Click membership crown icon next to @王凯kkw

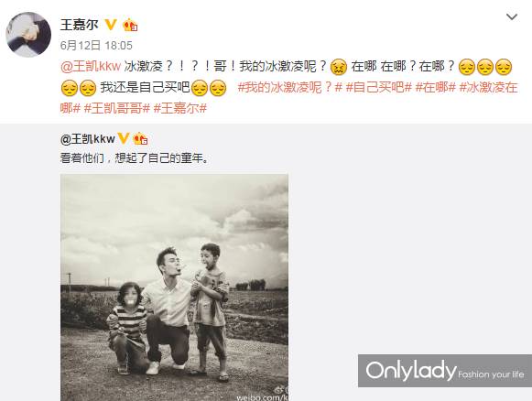[140, 139]
